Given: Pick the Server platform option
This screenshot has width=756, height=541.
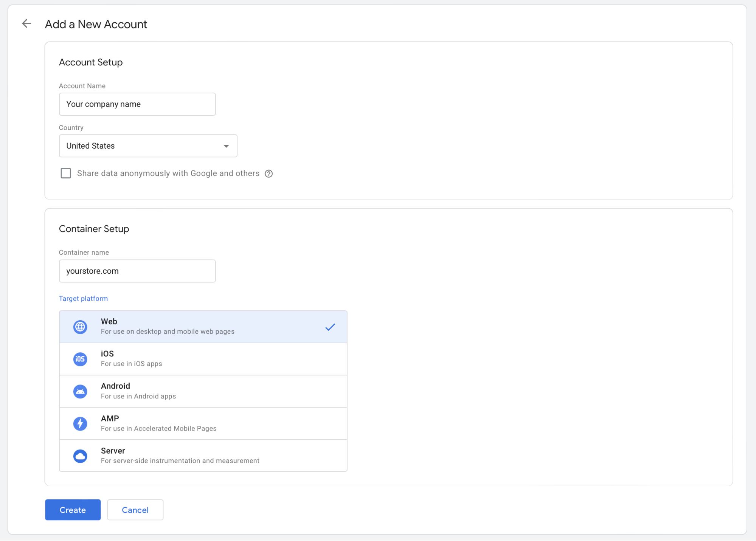Looking at the screenshot, I should click(203, 456).
